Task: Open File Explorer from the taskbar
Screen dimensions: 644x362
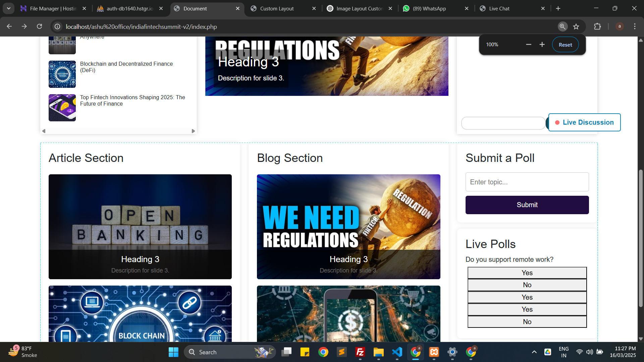Action: 379,352
